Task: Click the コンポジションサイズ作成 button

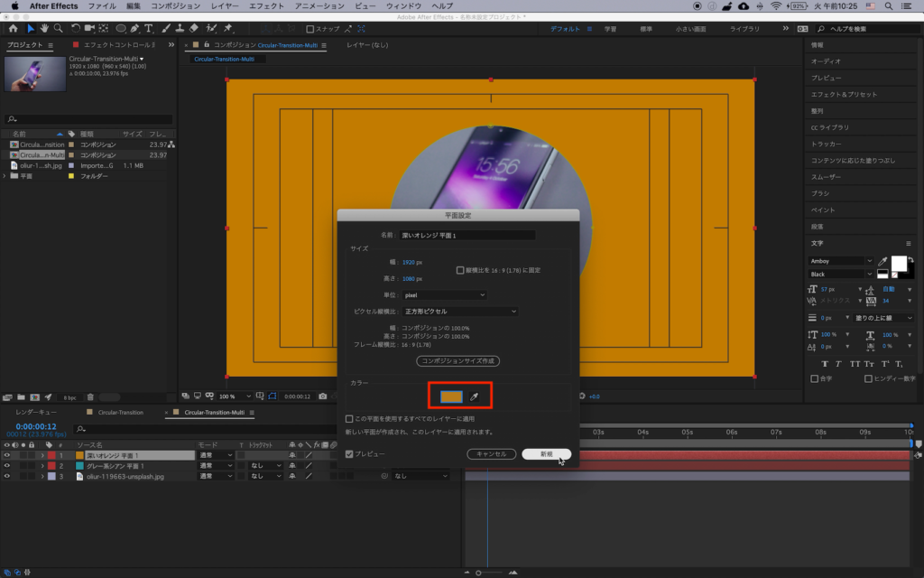Action: pos(458,361)
